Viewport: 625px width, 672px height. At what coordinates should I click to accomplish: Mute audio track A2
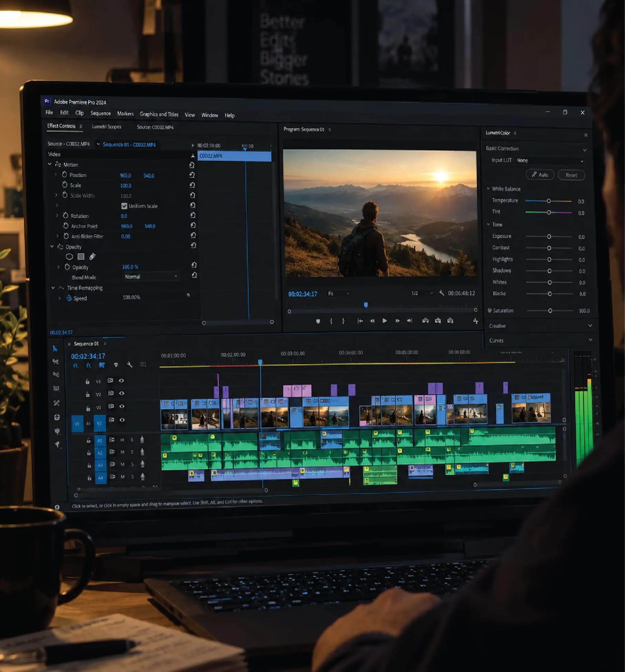click(x=122, y=452)
